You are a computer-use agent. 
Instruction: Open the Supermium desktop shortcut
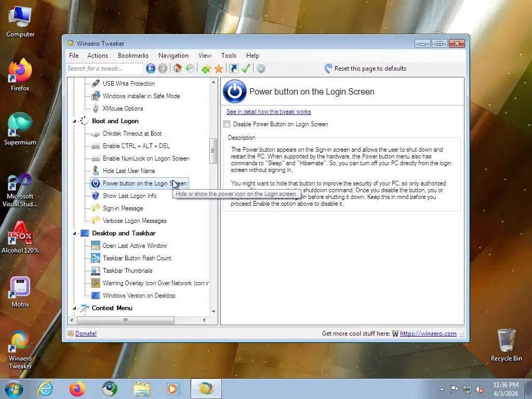20,129
